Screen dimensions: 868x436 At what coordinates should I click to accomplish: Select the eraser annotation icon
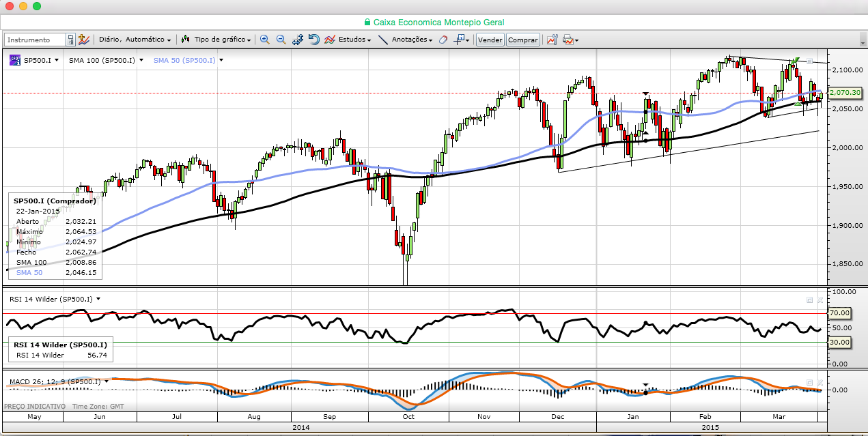443,40
